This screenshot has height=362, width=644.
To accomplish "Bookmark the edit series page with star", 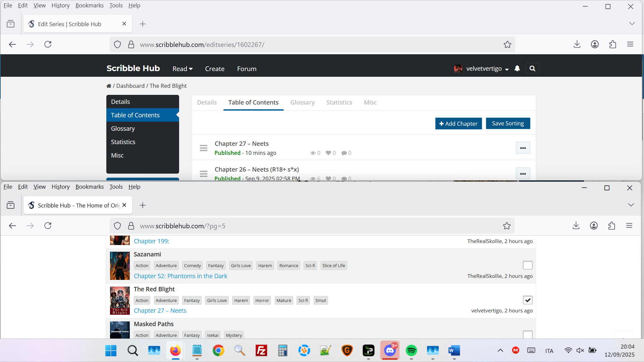I will click(x=507, y=45).
